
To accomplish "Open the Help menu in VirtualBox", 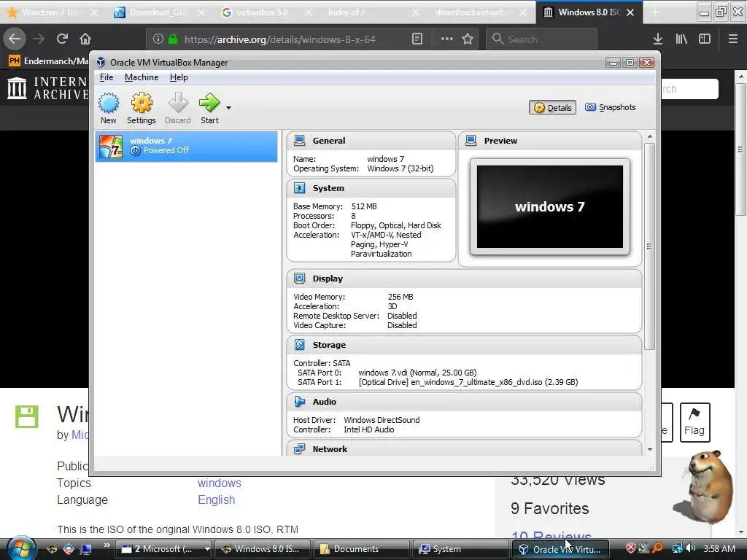I will tap(179, 77).
